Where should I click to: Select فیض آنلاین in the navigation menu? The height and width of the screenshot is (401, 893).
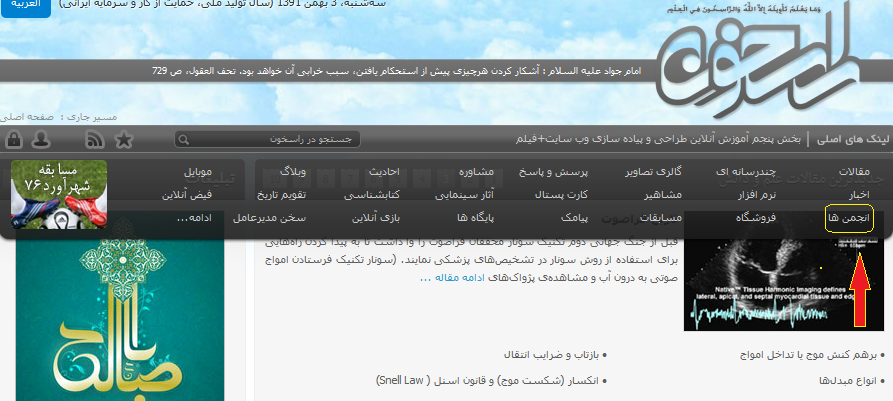tap(187, 195)
